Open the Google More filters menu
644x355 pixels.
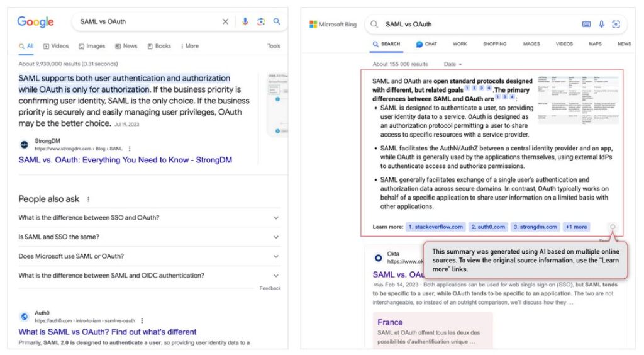coord(189,46)
